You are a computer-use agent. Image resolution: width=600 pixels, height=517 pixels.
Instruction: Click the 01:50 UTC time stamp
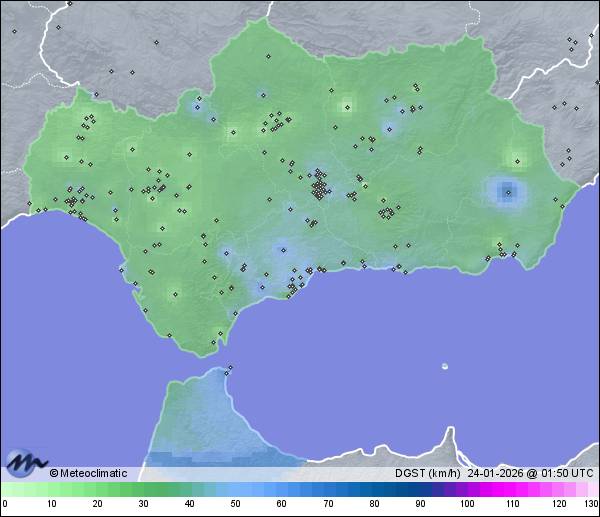pyautogui.click(x=565, y=473)
